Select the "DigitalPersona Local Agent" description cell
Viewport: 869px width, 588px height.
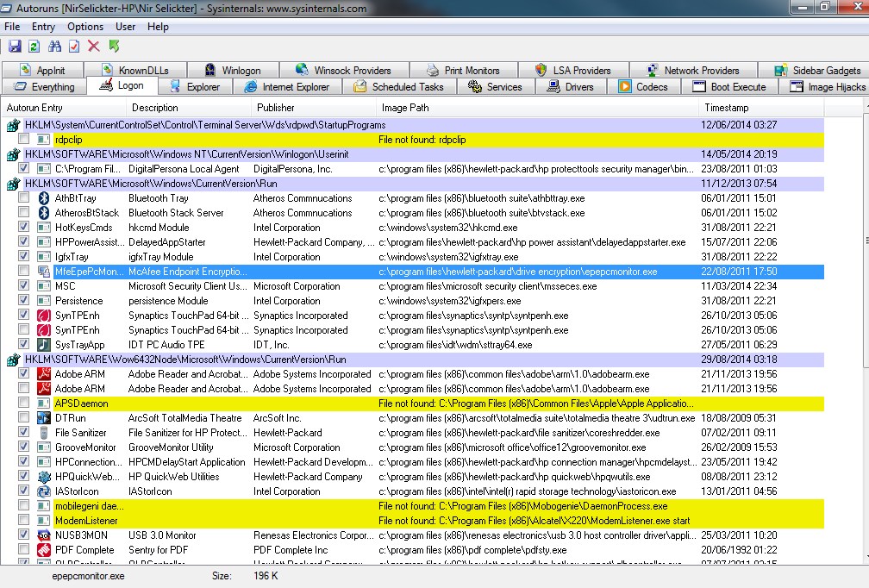[x=184, y=169]
